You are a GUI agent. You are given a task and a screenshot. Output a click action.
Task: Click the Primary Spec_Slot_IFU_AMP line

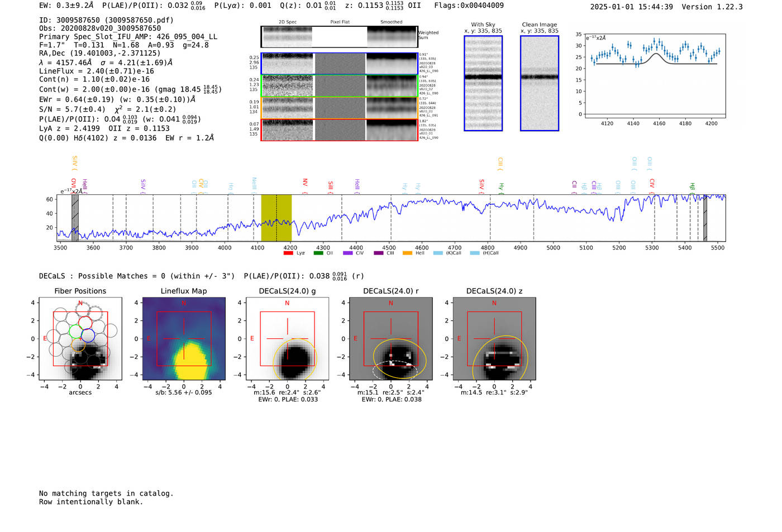(x=128, y=36)
